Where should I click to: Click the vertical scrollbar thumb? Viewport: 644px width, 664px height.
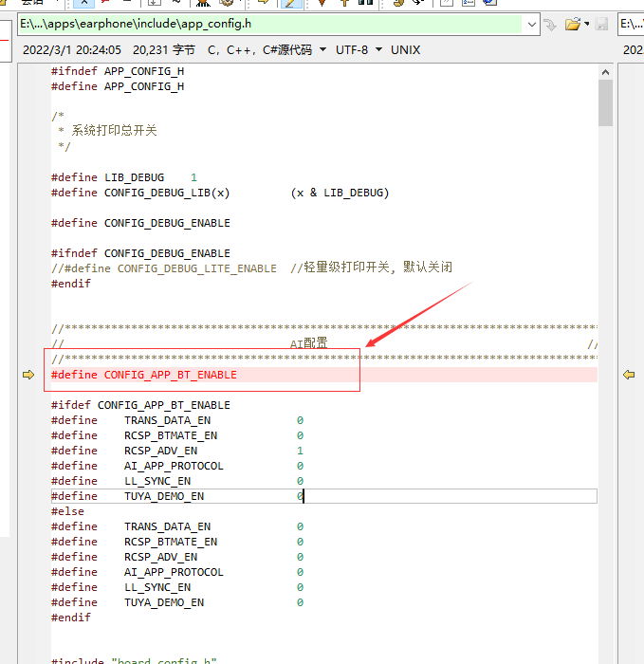pos(605,102)
